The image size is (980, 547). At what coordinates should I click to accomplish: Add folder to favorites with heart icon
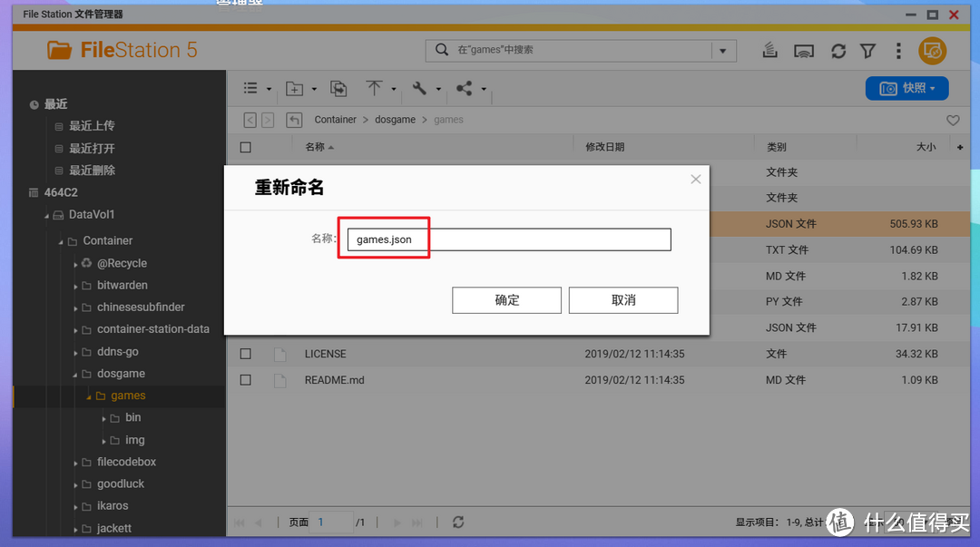click(953, 120)
